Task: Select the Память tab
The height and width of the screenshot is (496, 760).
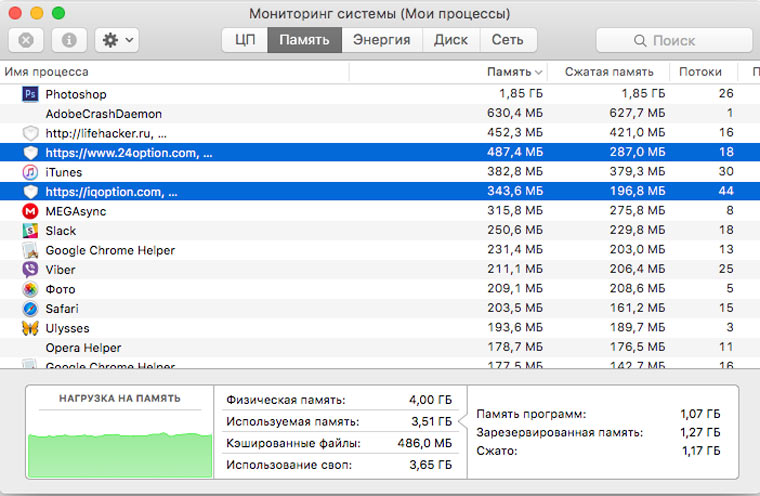Action: tap(304, 40)
